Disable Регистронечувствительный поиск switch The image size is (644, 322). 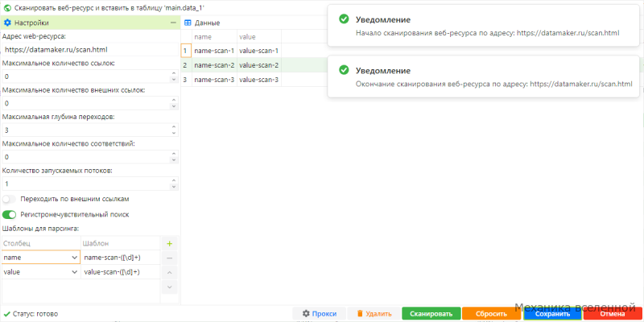coord(9,214)
